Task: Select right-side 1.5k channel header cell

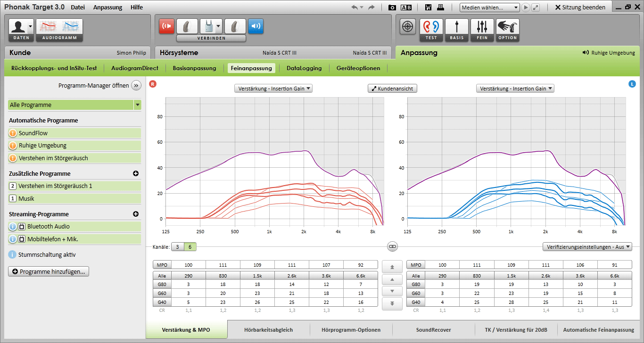Action: pos(257,276)
